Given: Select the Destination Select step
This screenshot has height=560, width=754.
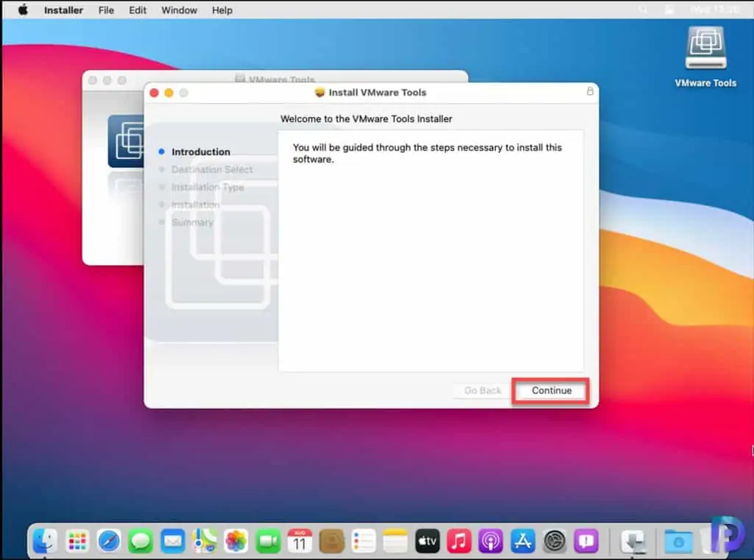Looking at the screenshot, I should (x=211, y=170).
